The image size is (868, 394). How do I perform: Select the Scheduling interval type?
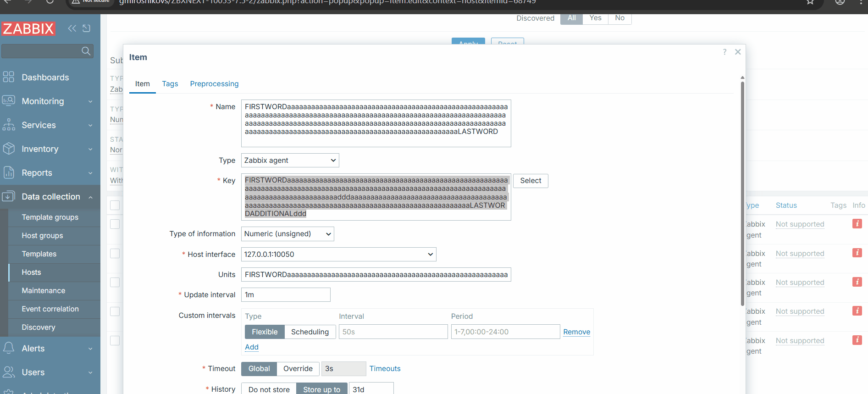pos(310,332)
